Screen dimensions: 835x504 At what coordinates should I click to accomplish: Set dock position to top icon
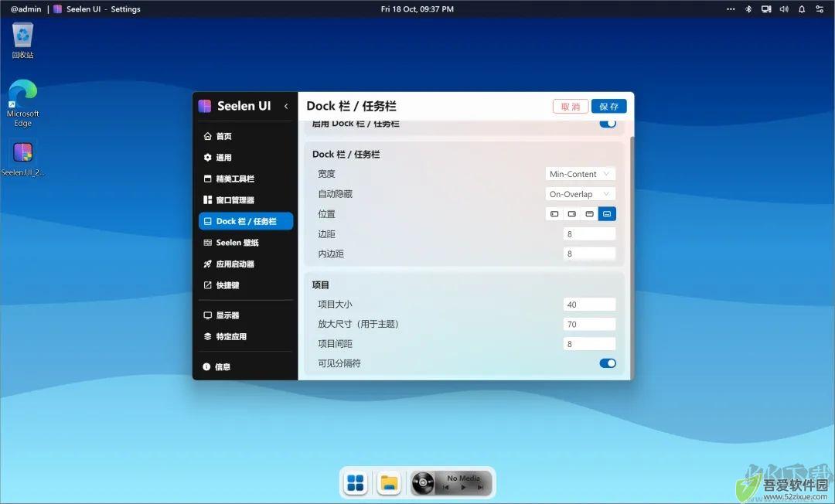pos(589,214)
